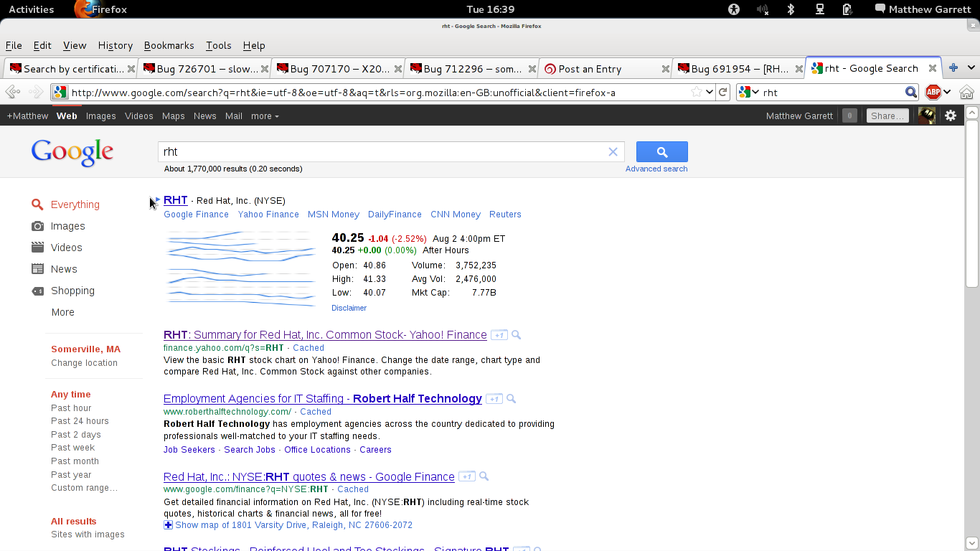This screenshot has height=551, width=980.
Task: Click +1 for Google Finance result
Action: click(467, 476)
